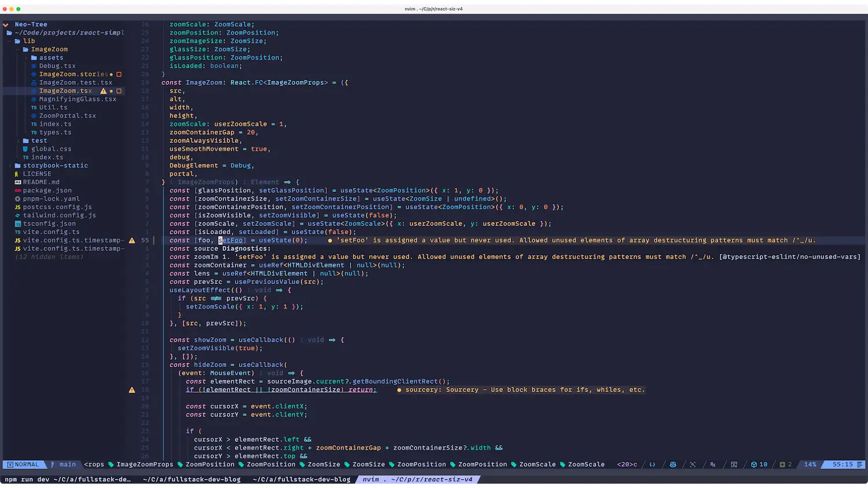Click the npm icon beside package.json
868x488 pixels.
point(17,191)
